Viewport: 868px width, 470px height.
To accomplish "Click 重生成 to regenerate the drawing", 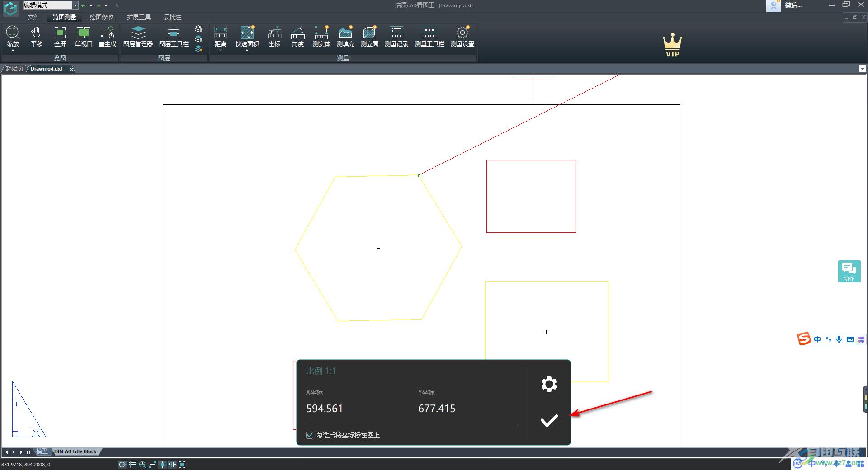I will click(x=107, y=36).
